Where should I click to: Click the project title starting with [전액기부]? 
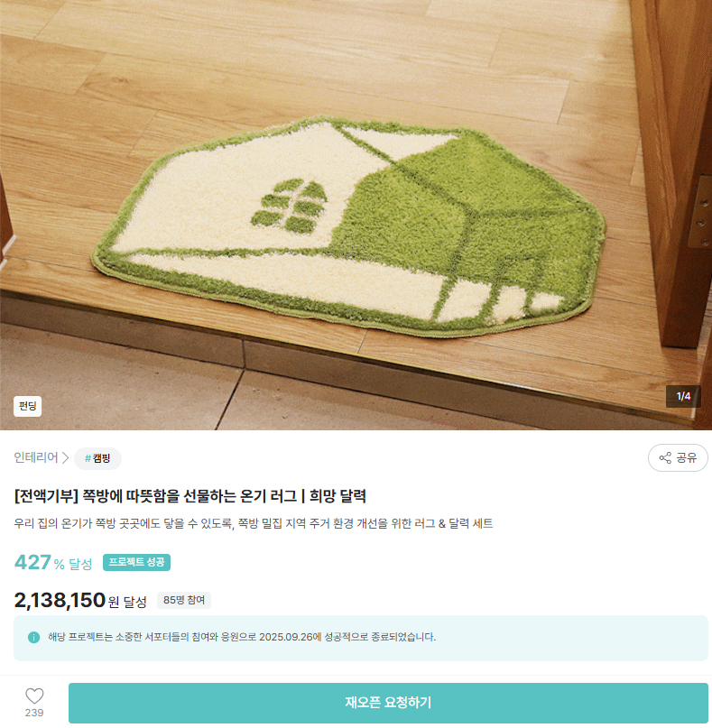click(x=190, y=496)
